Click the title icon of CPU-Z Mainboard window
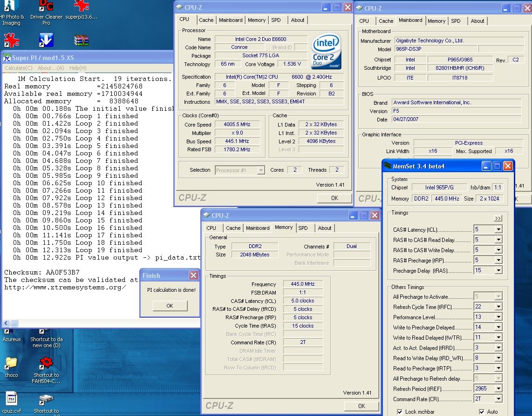532x416 pixels. tap(359, 8)
